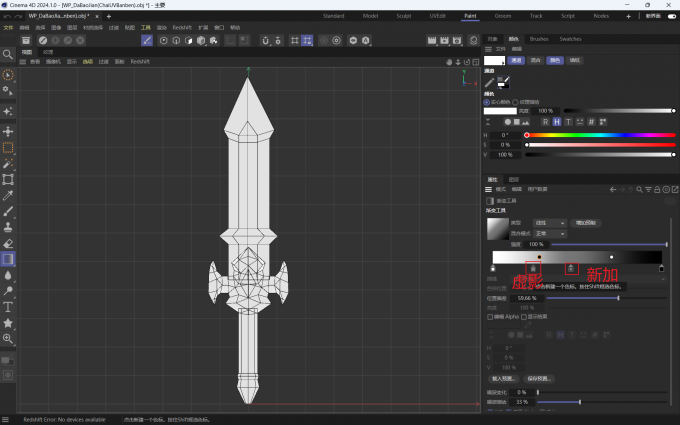This screenshot has height=425, width=680.
Task: Select the Move tool in left toolbar
Action: tap(8, 131)
